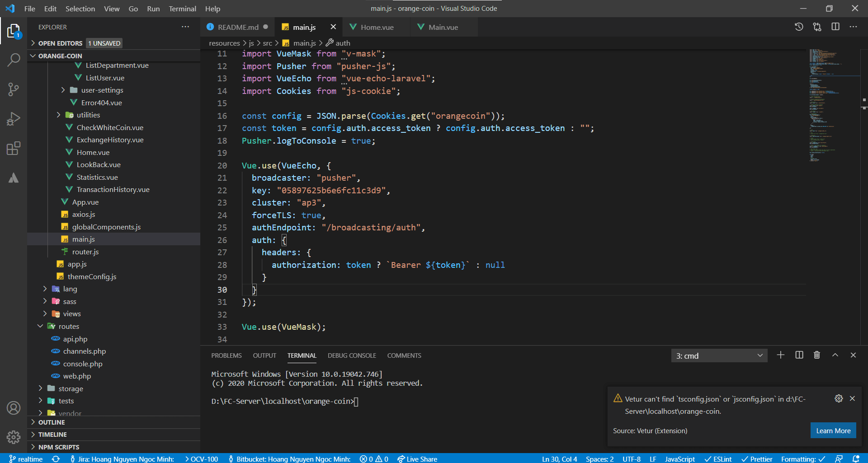Screen dimensions: 868x463
Task: Expand the OUTLINE section
Action: click(52, 422)
